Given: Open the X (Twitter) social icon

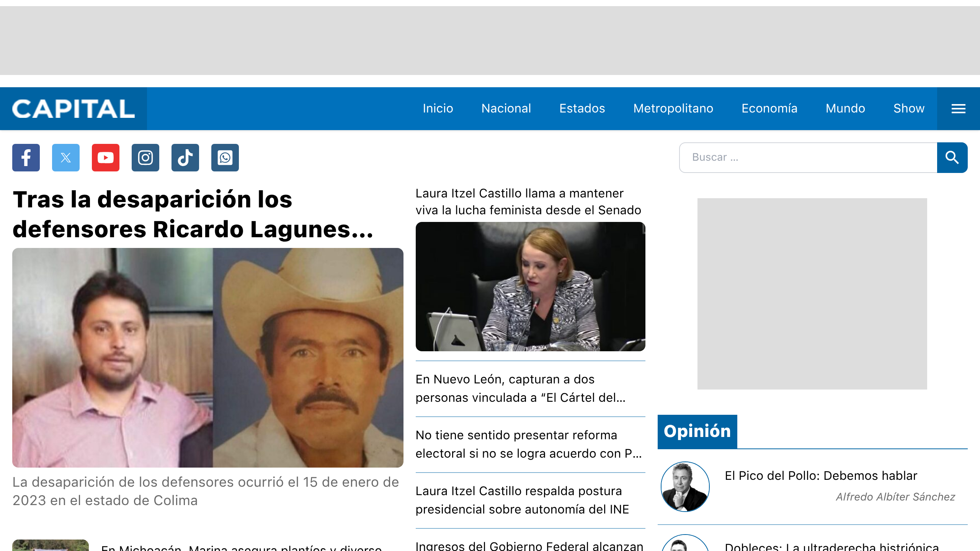Looking at the screenshot, I should click(x=65, y=157).
